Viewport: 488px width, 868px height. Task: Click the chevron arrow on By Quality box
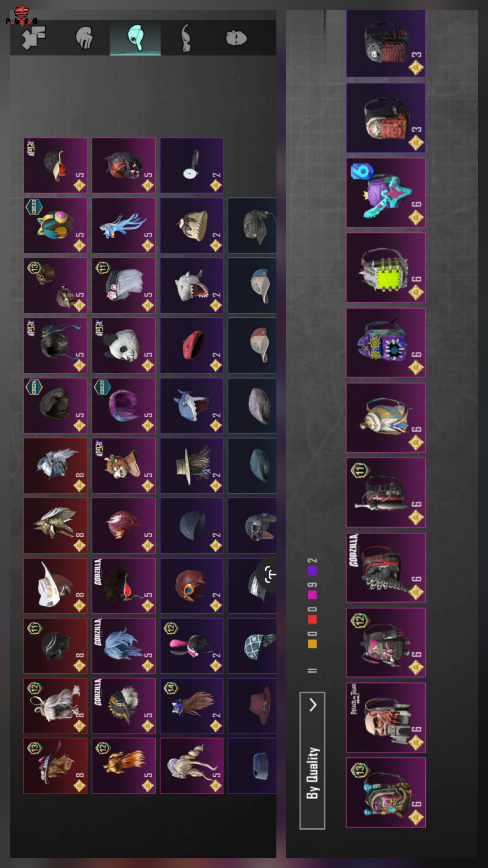313,705
